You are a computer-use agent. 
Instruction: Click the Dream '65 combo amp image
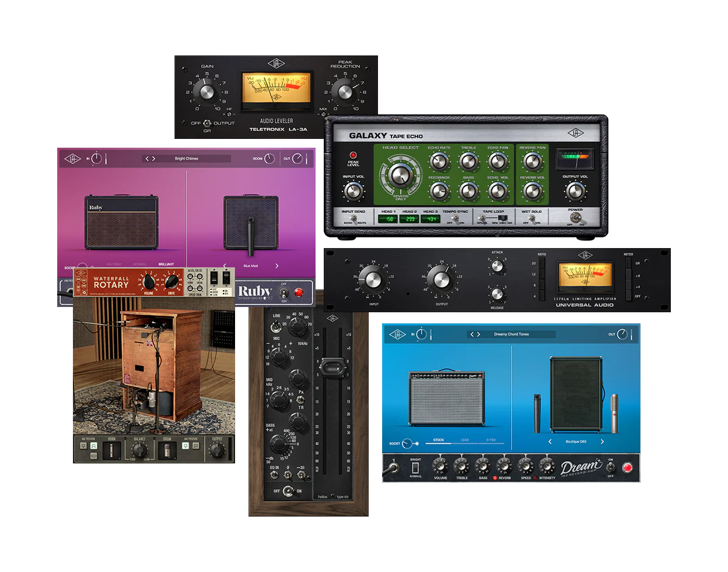click(x=447, y=398)
